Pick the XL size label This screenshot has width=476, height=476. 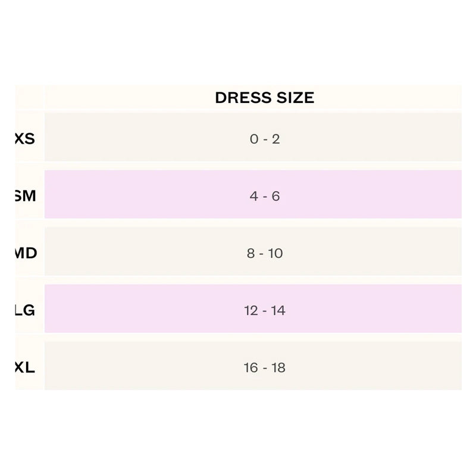[x=25, y=367]
